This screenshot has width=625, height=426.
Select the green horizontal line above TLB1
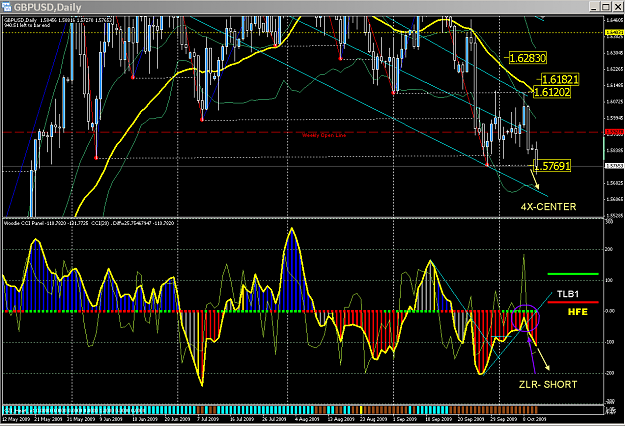pos(573,274)
